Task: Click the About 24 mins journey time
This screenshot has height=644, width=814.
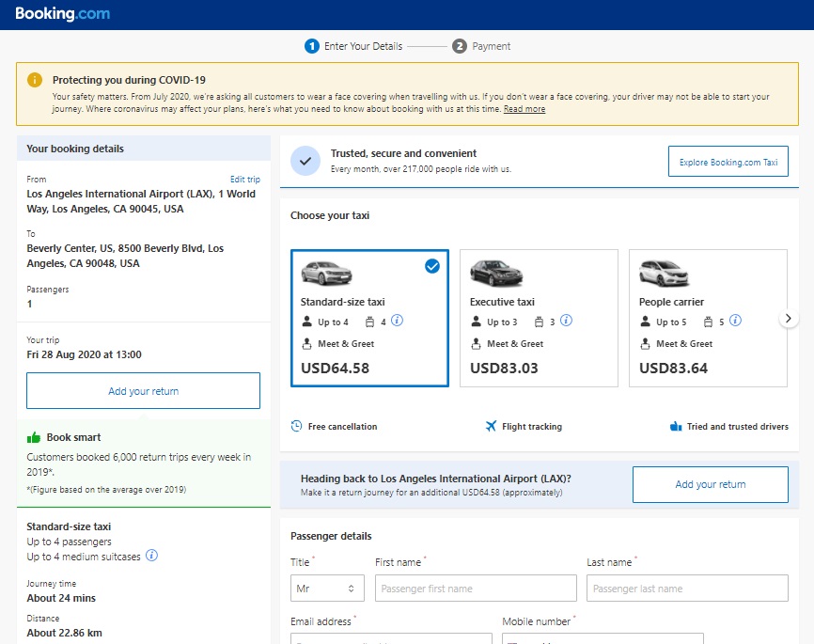Action: [61, 598]
